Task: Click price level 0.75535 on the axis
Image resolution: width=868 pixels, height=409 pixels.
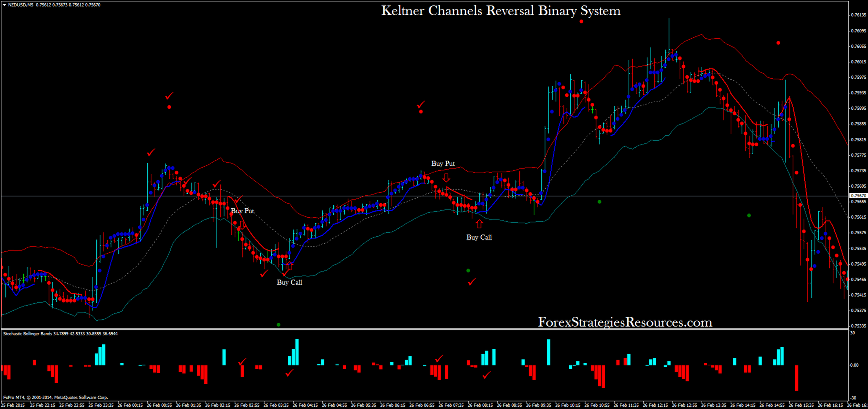Action: pyautogui.click(x=858, y=249)
